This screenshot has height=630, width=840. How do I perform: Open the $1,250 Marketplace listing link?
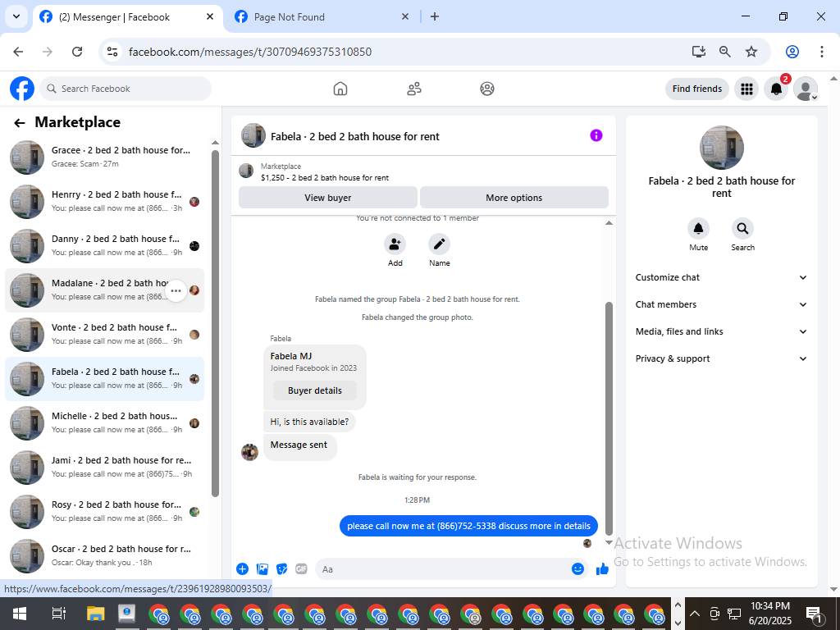[325, 178]
